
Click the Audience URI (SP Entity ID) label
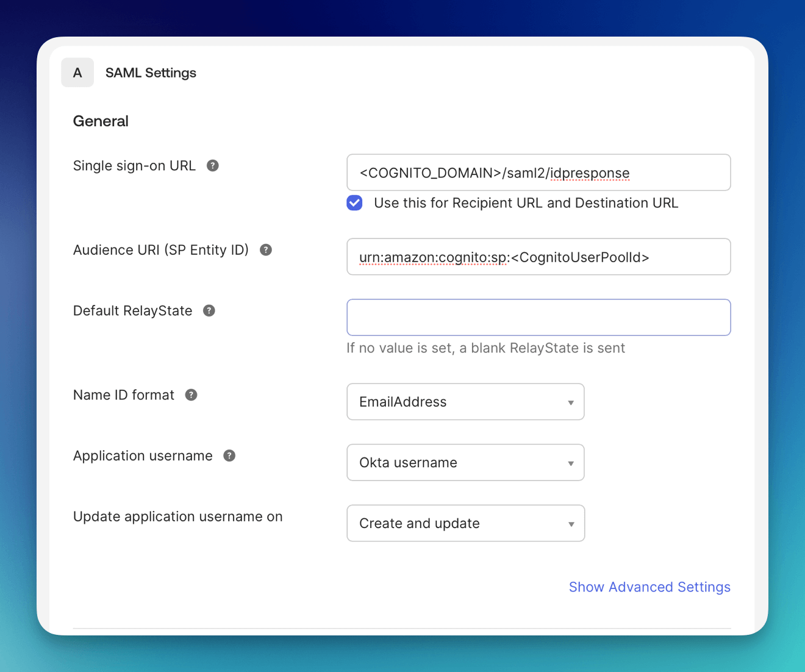161,250
